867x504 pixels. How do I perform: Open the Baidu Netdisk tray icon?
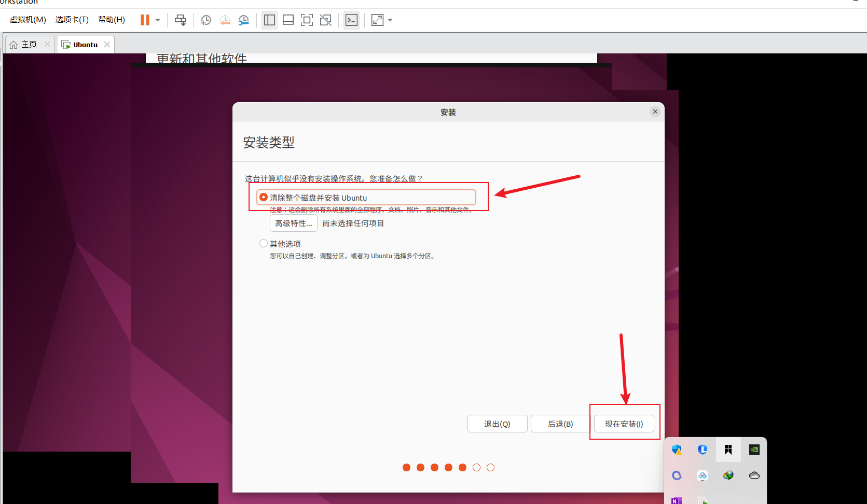(x=703, y=475)
